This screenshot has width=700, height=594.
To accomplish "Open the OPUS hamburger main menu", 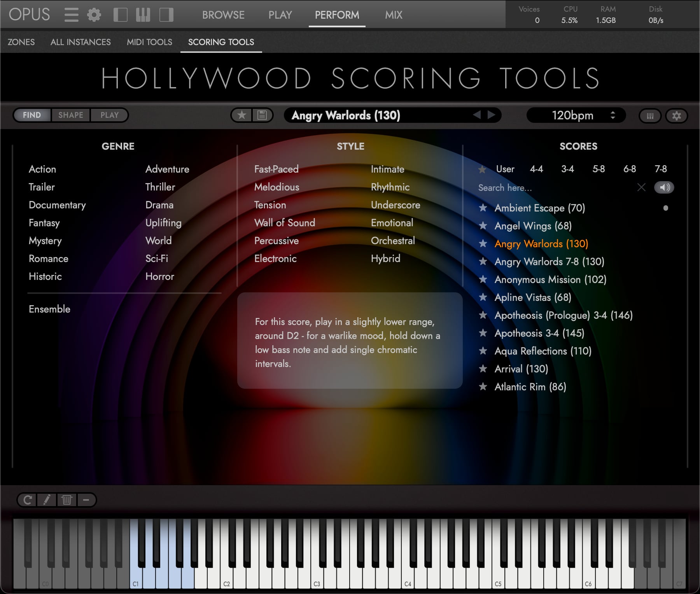I will [72, 15].
